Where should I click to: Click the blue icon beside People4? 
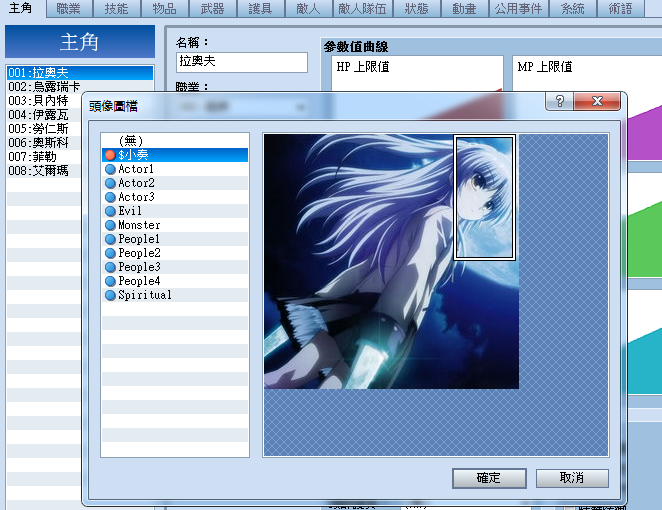(x=110, y=281)
